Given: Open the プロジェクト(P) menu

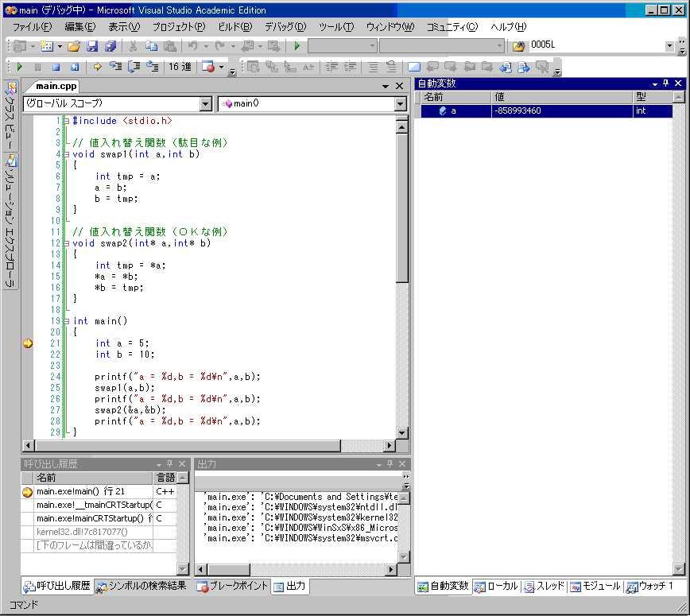Looking at the screenshot, I should point(179,27).
